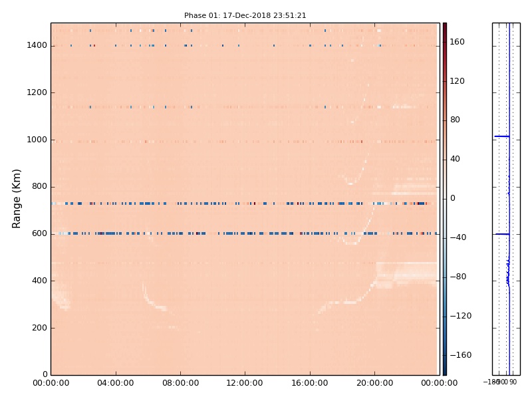Click the blue spike at 1000 km in side profile
The width and height of the screenshot is (532, 399).
coord(502,136)
